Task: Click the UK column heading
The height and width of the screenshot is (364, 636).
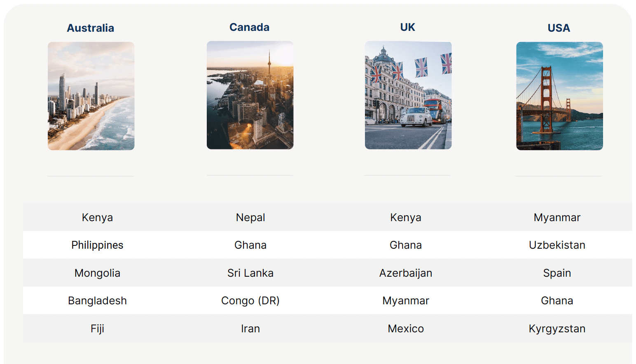Action: [408, 27]
